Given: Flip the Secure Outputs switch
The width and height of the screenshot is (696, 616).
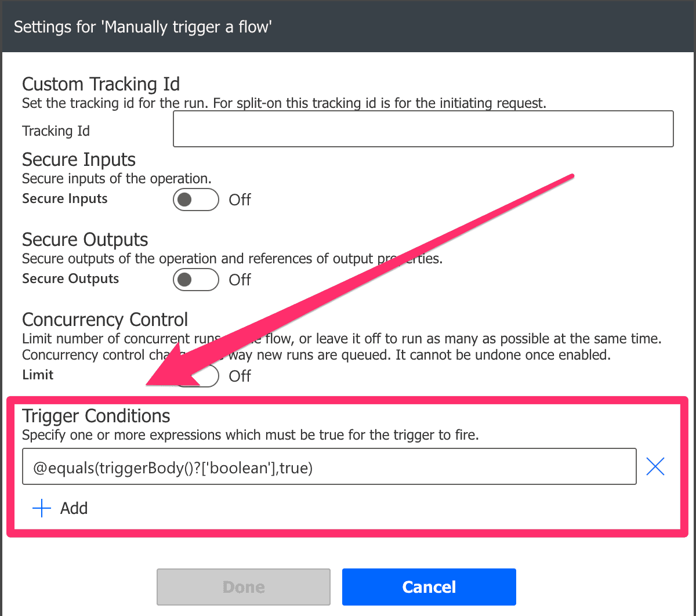Looking at the screenshot, I should coord(195,280).
